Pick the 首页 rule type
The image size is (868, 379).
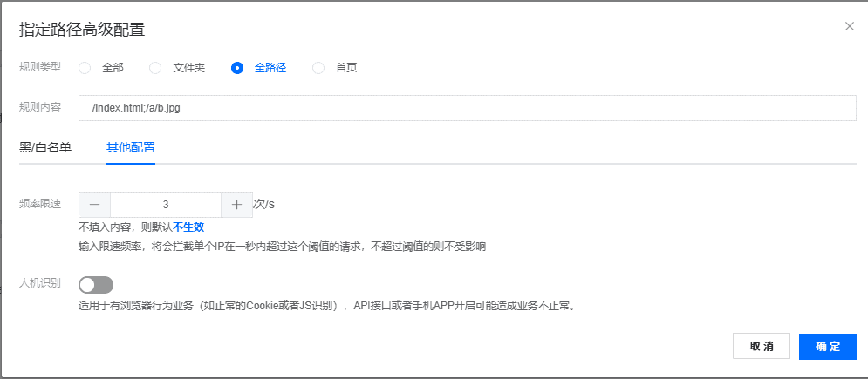(318, 68)
